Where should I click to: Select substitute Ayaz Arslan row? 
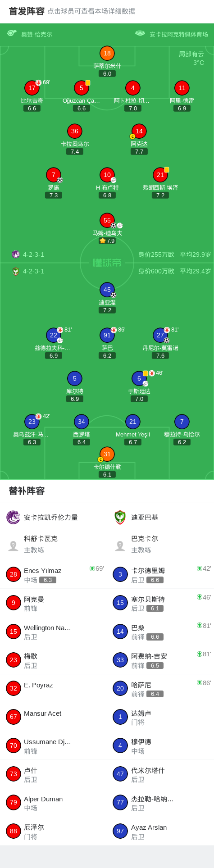tap(160, 831)
